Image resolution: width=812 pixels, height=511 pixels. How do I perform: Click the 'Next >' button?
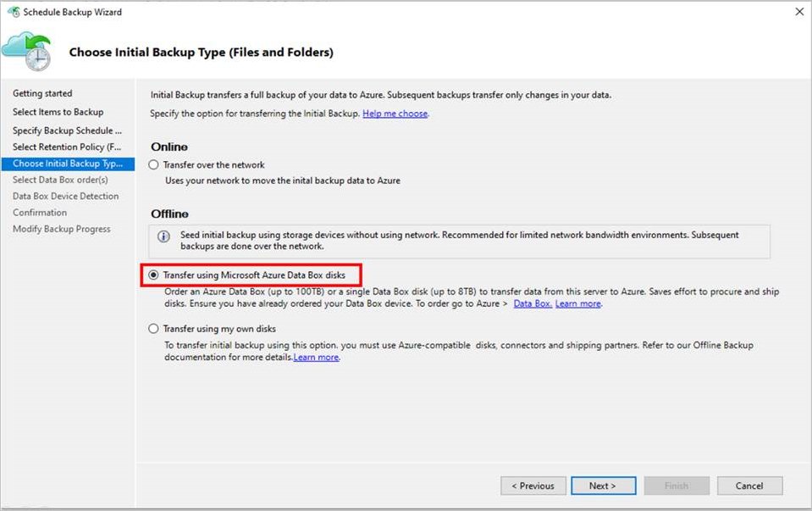(x=603, y=486)
